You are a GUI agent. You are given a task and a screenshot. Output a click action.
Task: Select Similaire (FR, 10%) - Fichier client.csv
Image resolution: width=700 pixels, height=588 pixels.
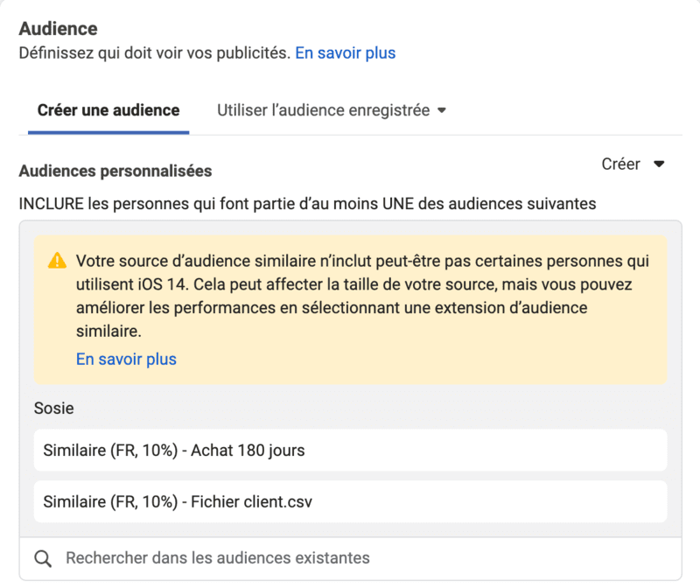pos(351,502)
